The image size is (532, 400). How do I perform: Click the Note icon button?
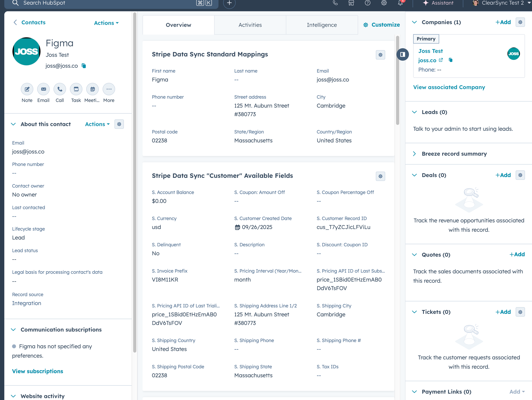click(27, 89)
